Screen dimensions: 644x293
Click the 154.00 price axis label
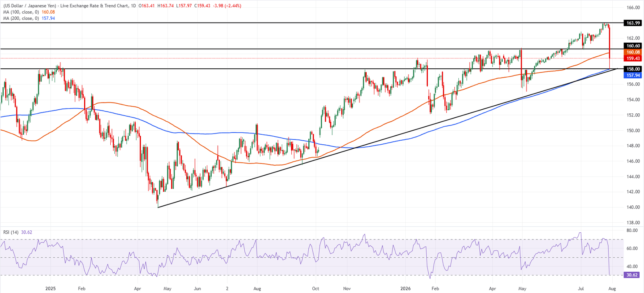coord(633,100)
